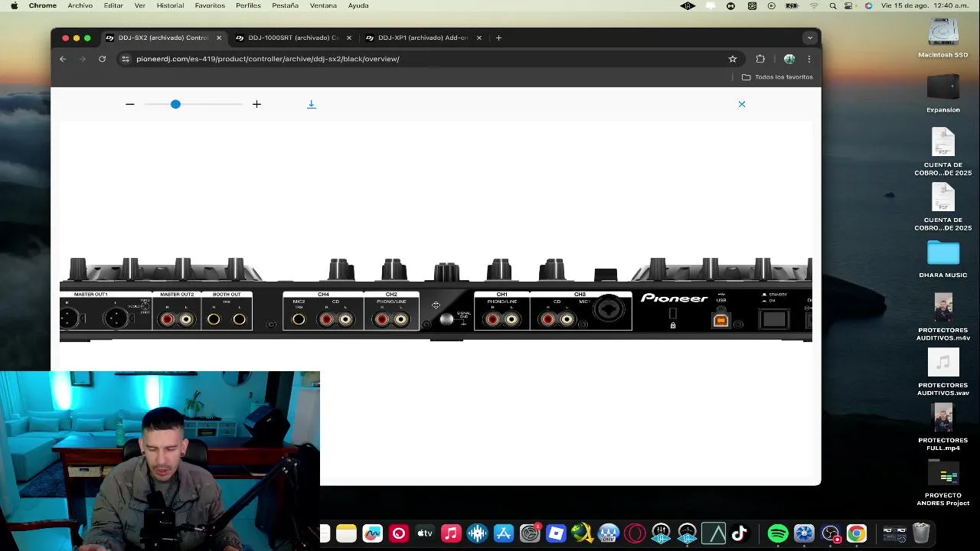Open a new Chrome tab
980x551 pixels.
[x=498, y=37]
